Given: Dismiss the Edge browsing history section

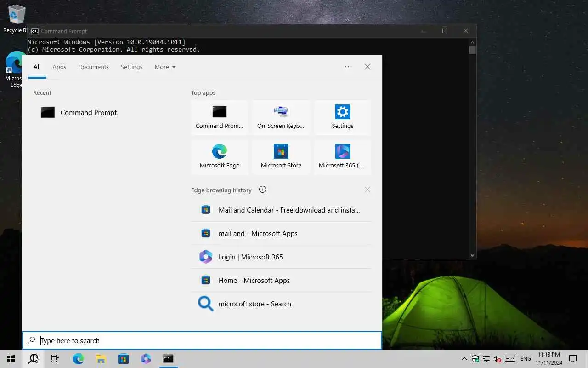Looking at the screenshot, I should [x=367, y=190].
